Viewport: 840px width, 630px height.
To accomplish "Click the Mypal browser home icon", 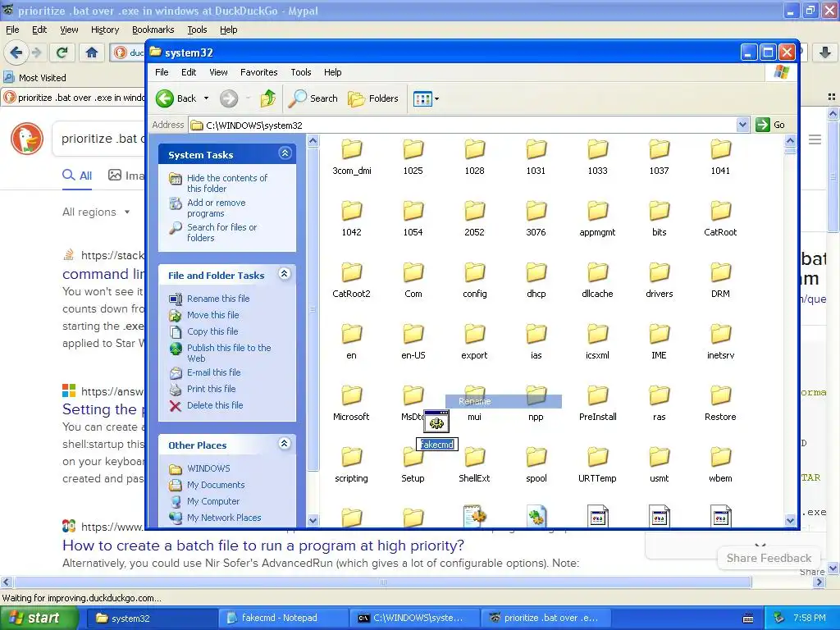I will (x=92, y=52).
